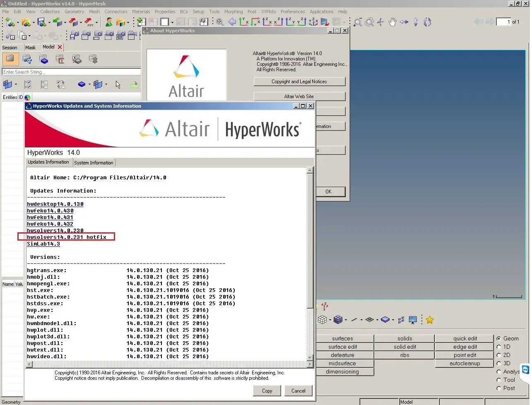
Task: Select the Tool radio button
Action: (x=499, y=380)
